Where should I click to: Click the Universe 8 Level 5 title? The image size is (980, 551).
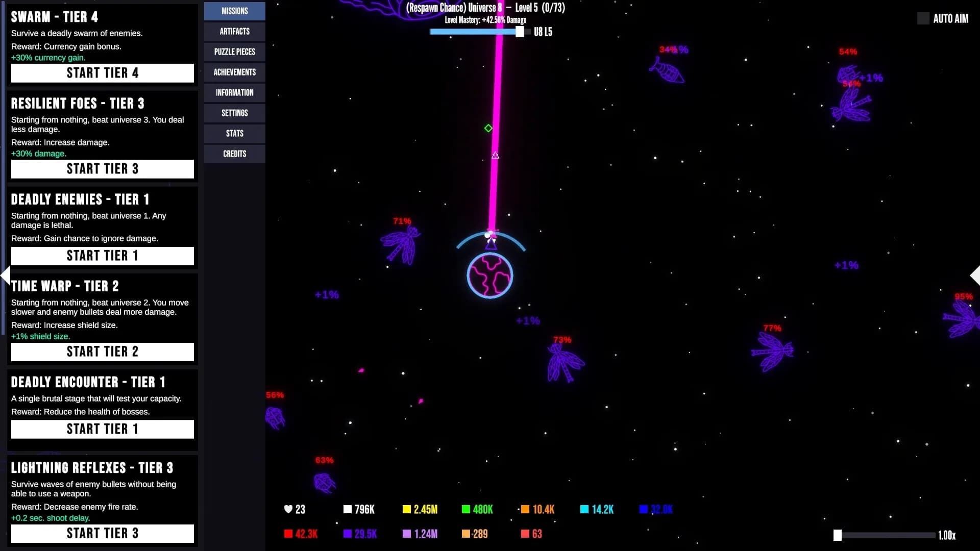point(485,8)
